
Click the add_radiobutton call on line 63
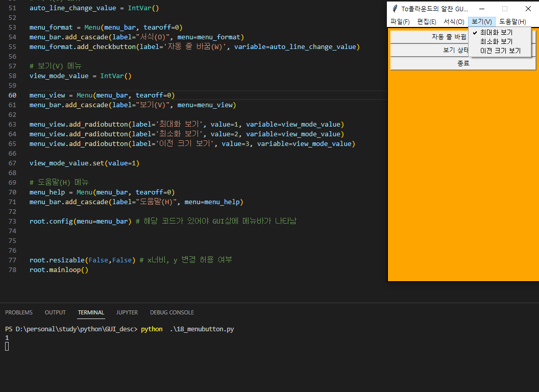click(187, 125)
